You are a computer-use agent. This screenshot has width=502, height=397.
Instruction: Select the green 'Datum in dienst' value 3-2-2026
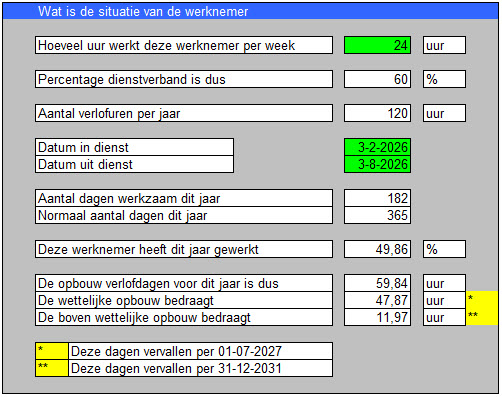(x=377, y=147)
